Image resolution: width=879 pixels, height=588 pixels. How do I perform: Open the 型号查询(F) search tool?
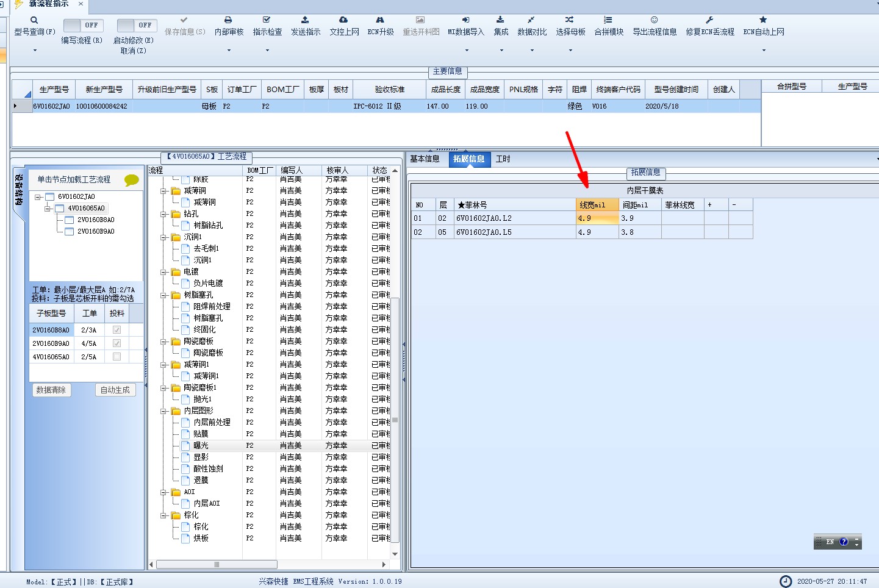(x=35, y=26)
